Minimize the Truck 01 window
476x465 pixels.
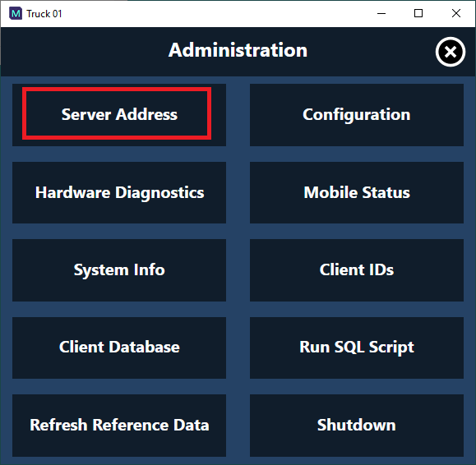pyautogui.click(x=381, y=13)
